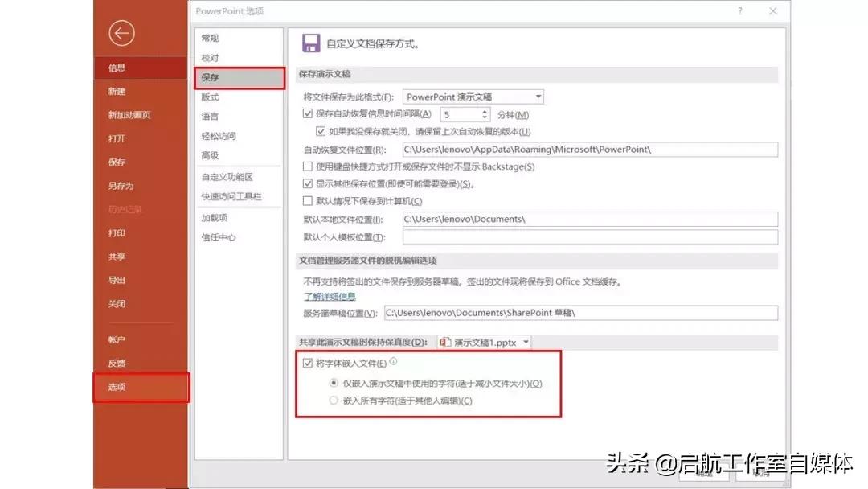The image size is (868, 489).
Task: Select the 嵌入所有字符 radio option
Action: pyautogui.click(x=334, y=400)
